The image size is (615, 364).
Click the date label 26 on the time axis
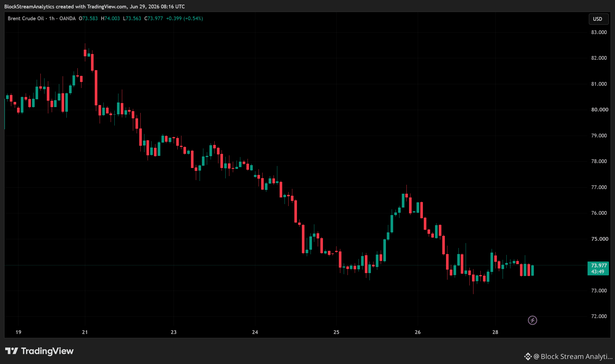pos(418,332)
